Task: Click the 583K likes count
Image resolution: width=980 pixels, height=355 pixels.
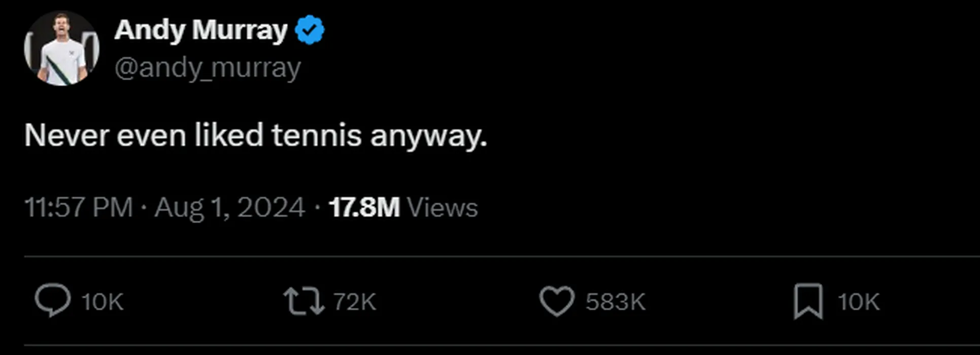Action: [x=615, y=302]
